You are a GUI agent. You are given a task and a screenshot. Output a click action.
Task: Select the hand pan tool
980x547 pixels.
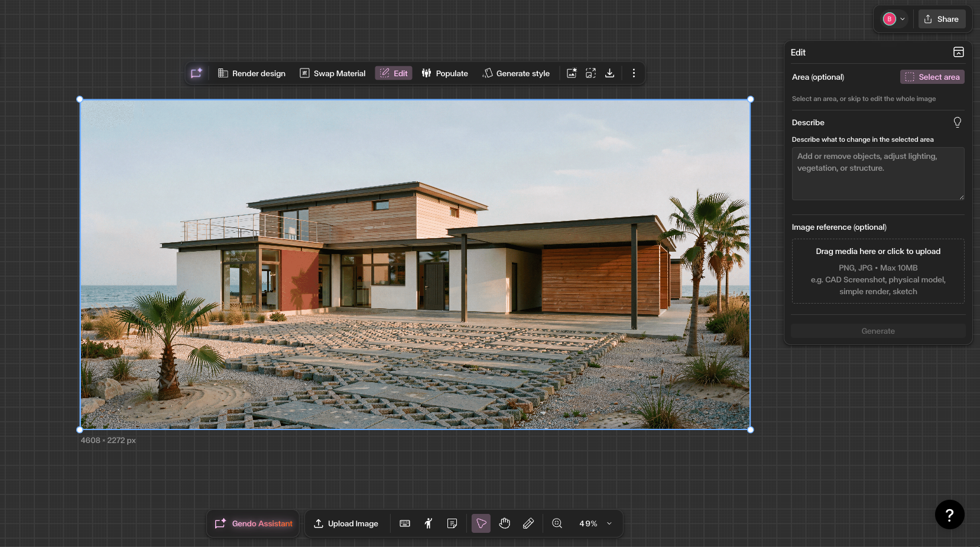pos(505,523)
